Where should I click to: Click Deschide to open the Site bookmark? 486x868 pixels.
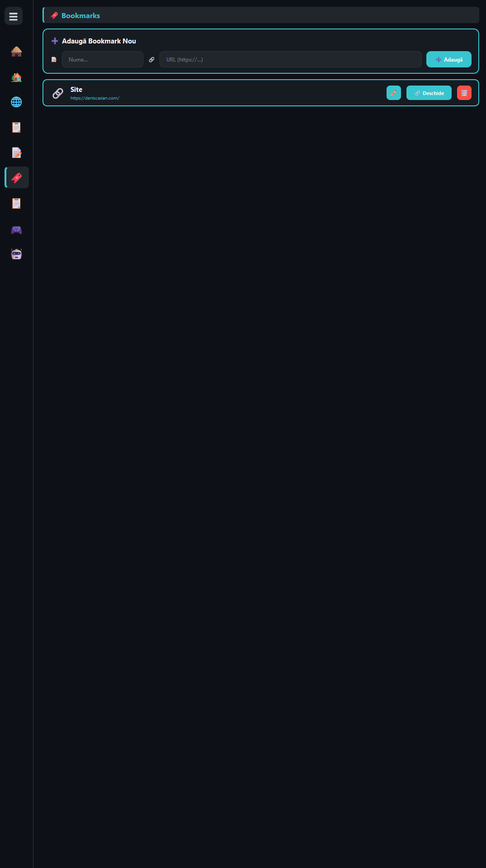(429, 93)
